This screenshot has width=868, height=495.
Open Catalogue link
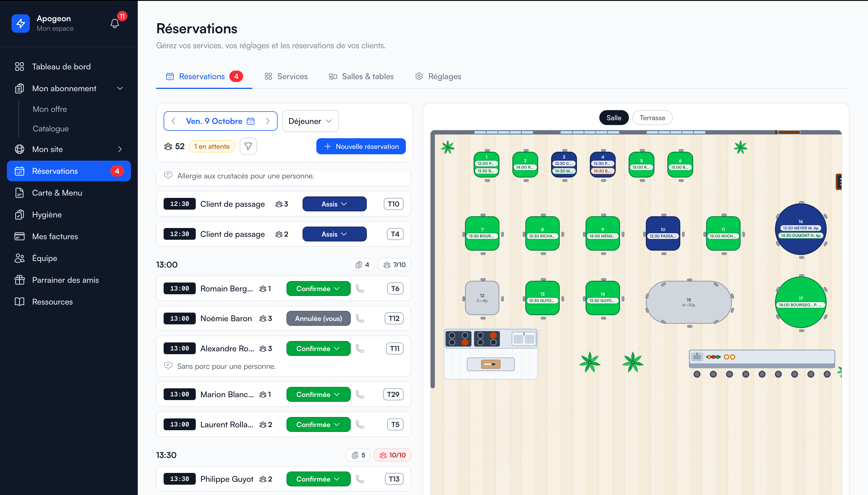coord(51,128)
